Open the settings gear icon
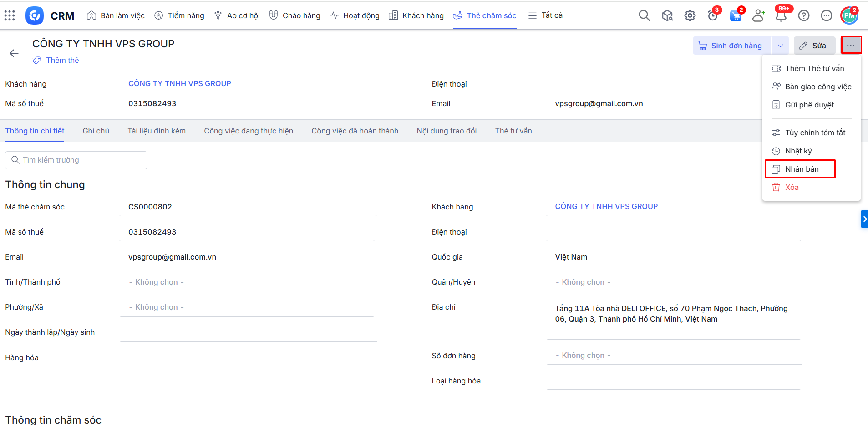 click(690, 15)
